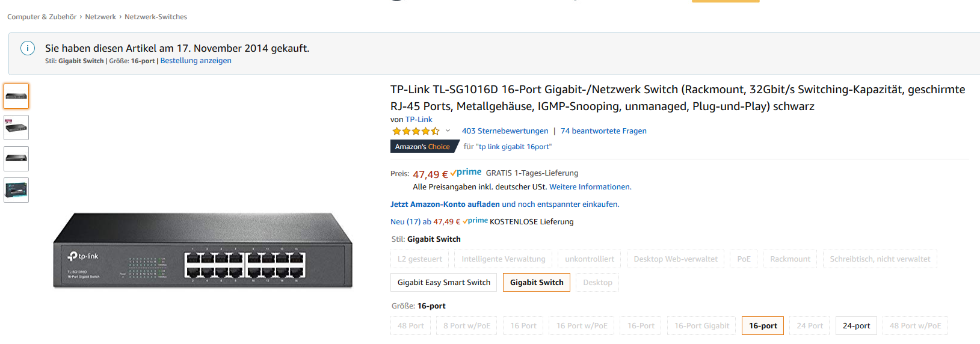Select the 16-port size option
The height and width of the screenshot is (344, 980).
point(763,326)
